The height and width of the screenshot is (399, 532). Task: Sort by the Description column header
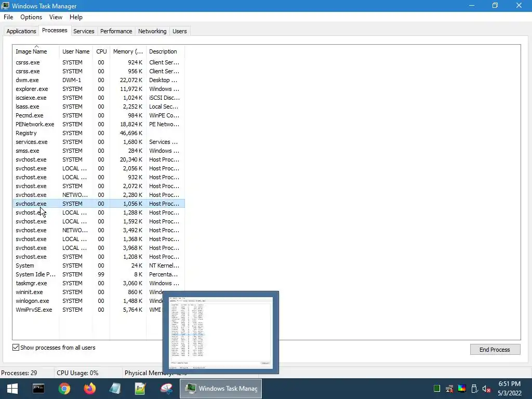pos(165,51)
